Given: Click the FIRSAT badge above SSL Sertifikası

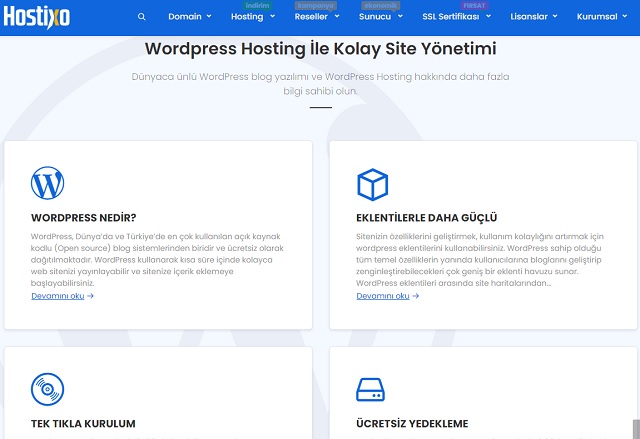Looking at the screenshot, I should tap(474, 5).
